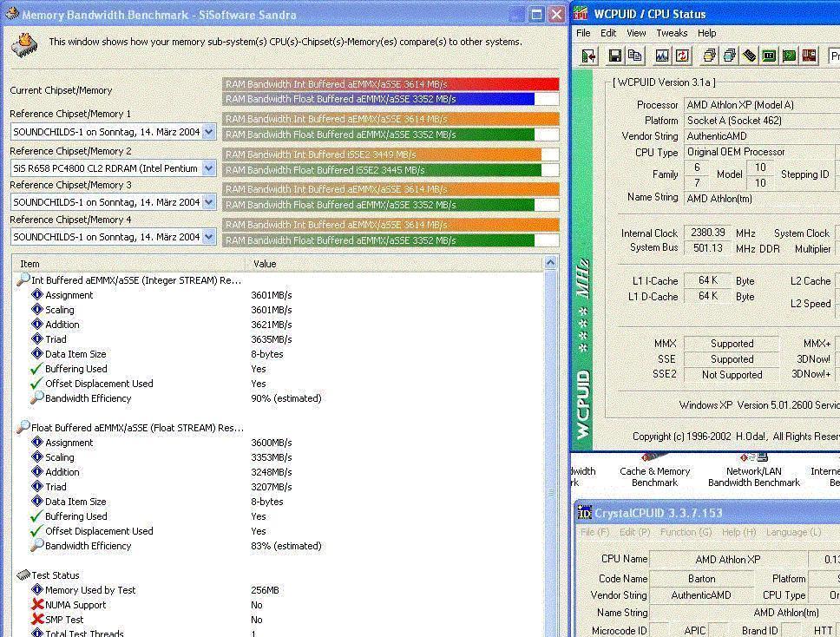Viewport: 840px width, 637px height.
Task: Open CrystalCPUID Function (G) menu
Action: [x=685, y=532]
